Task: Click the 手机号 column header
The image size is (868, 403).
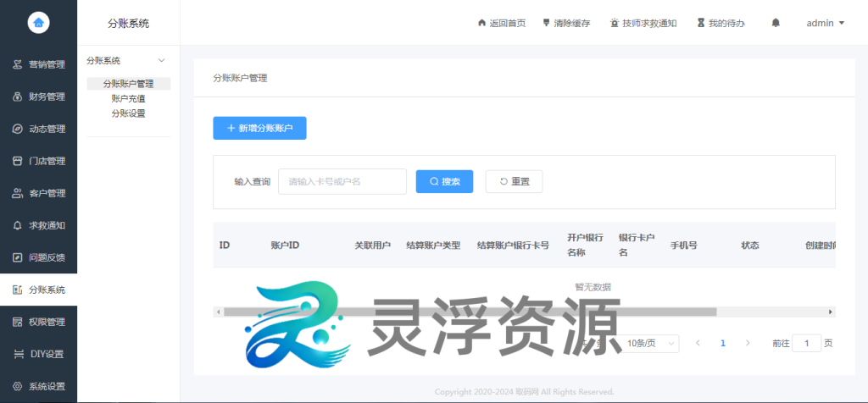Action: pos(684,245)
